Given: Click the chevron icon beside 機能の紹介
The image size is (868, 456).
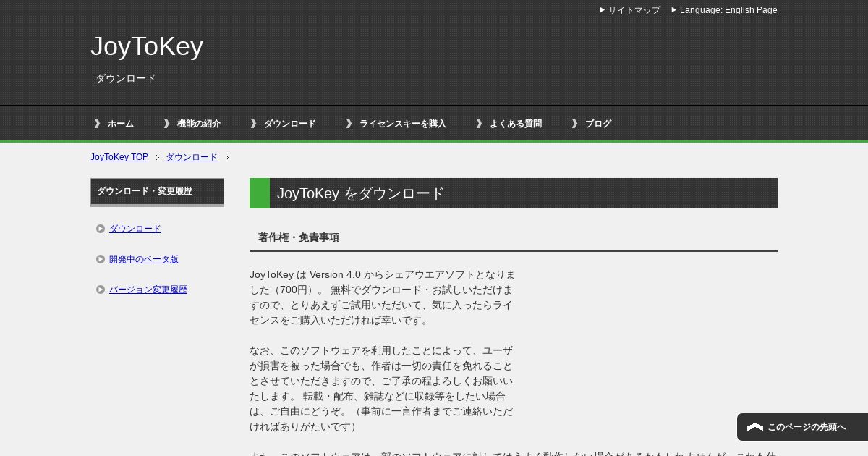Looking at the screenshot, I should click(x=166, y=124).
